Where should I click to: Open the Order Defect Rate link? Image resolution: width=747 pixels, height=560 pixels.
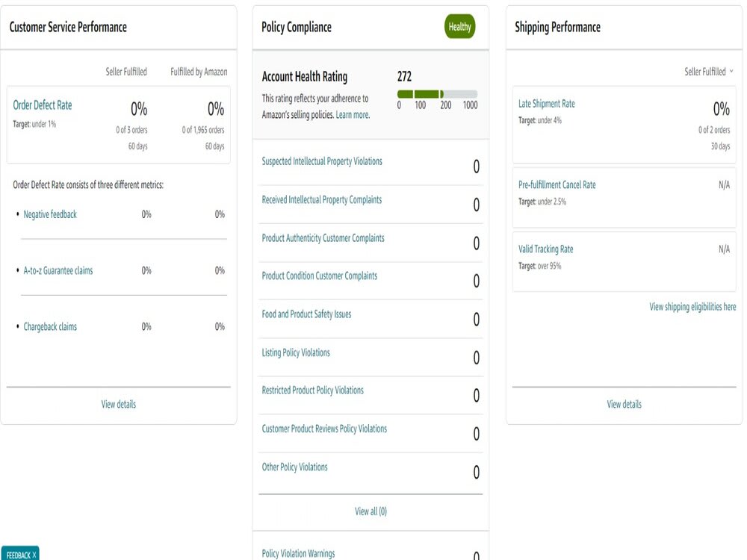(43, 105)
